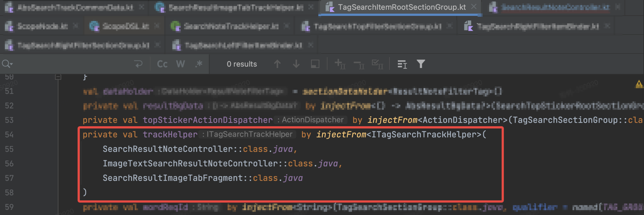Add selection for next occurrence icon
Image resolution: width=644 pixels, height=215 pixels.
pyautogui.click(x=340, y=64)
